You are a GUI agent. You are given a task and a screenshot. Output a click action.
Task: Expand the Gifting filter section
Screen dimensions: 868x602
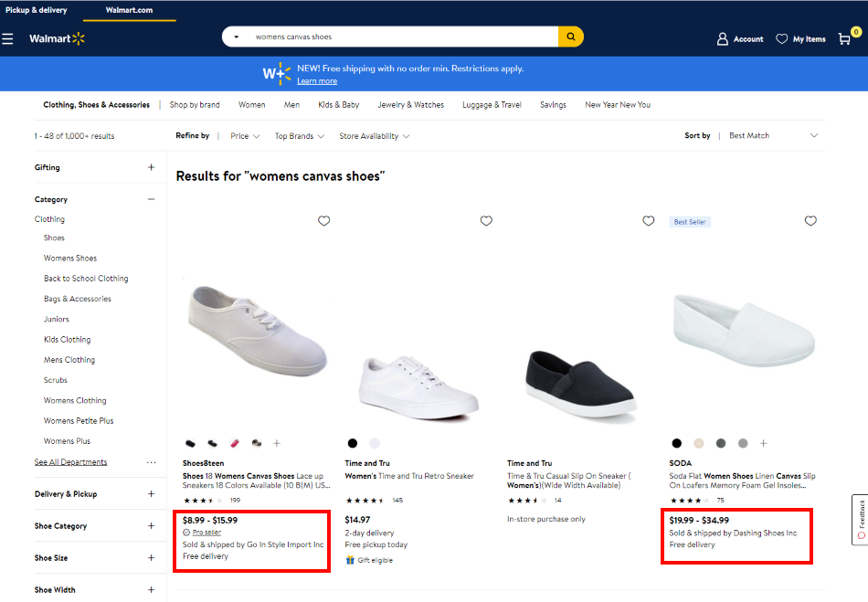151,167
